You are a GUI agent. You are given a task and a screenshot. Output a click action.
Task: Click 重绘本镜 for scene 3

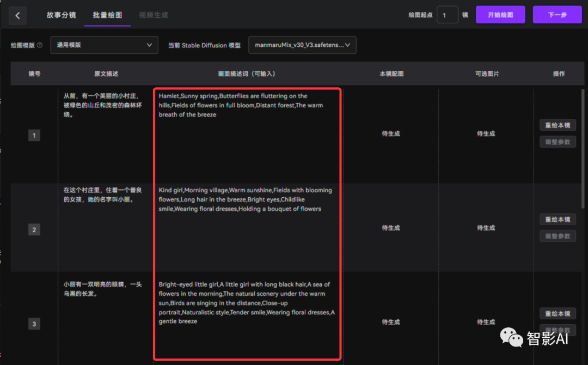558,314
